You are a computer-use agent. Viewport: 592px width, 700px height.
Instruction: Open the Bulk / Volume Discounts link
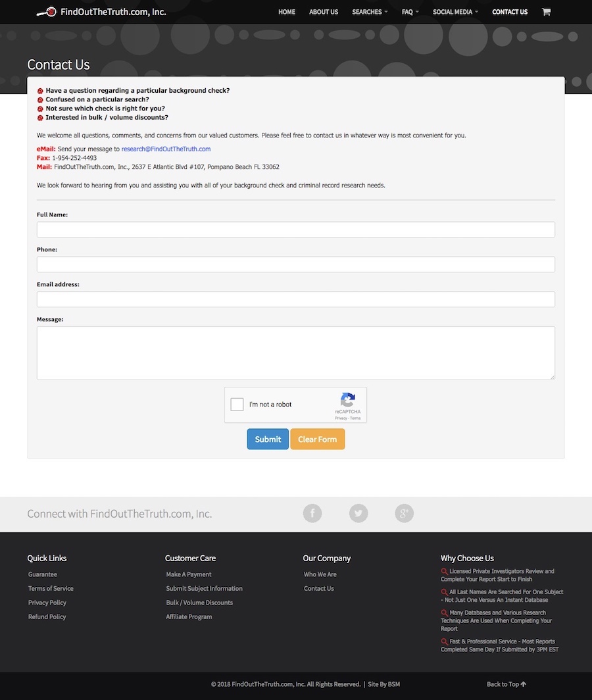point(199,603)
